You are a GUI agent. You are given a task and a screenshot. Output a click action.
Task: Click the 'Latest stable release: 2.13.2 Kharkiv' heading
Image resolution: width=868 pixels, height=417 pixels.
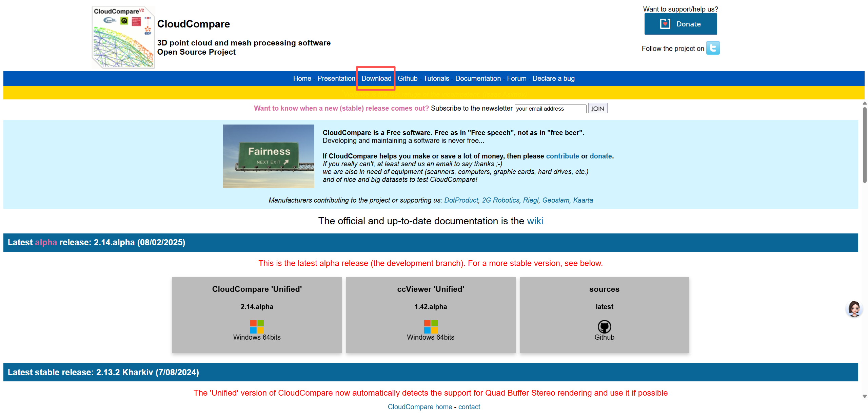point(103,373)
